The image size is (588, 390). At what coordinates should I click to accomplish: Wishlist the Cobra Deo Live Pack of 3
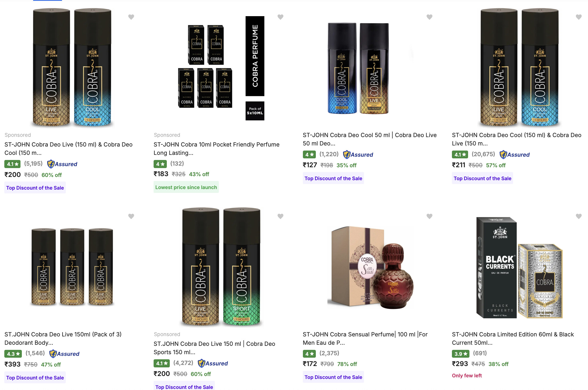[131, 216]
